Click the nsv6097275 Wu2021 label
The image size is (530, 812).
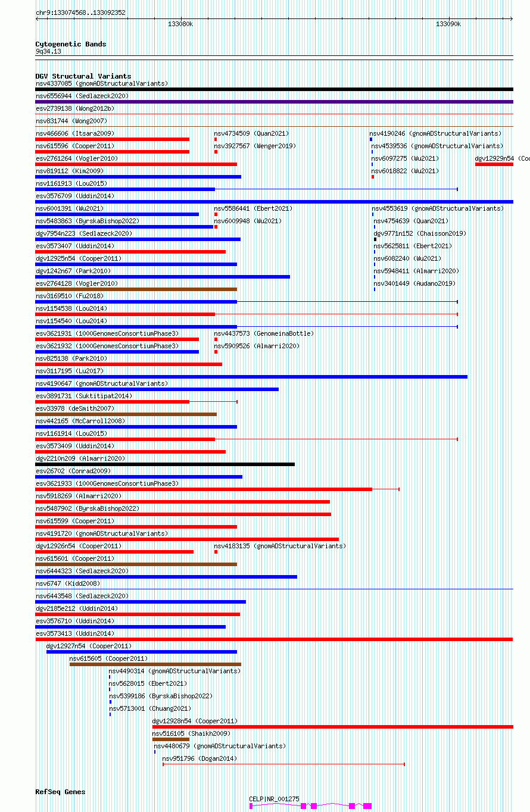tap(405, 158)
